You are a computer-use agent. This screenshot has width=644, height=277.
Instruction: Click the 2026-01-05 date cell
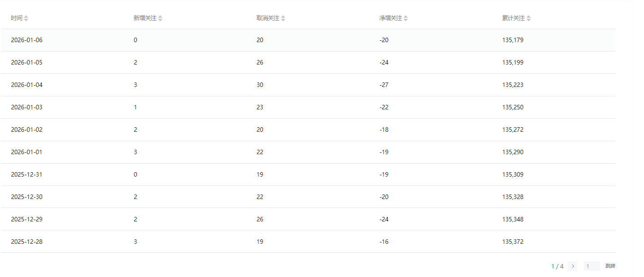pyautogui.click(x=26, y=62)
